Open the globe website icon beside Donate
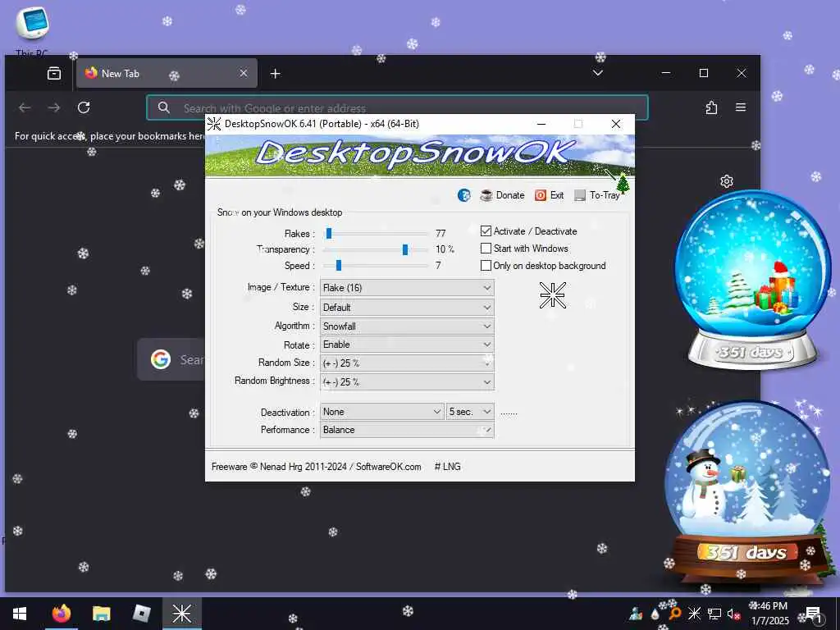840x630 pixels. pyautogui.click(x=464, y=195)
